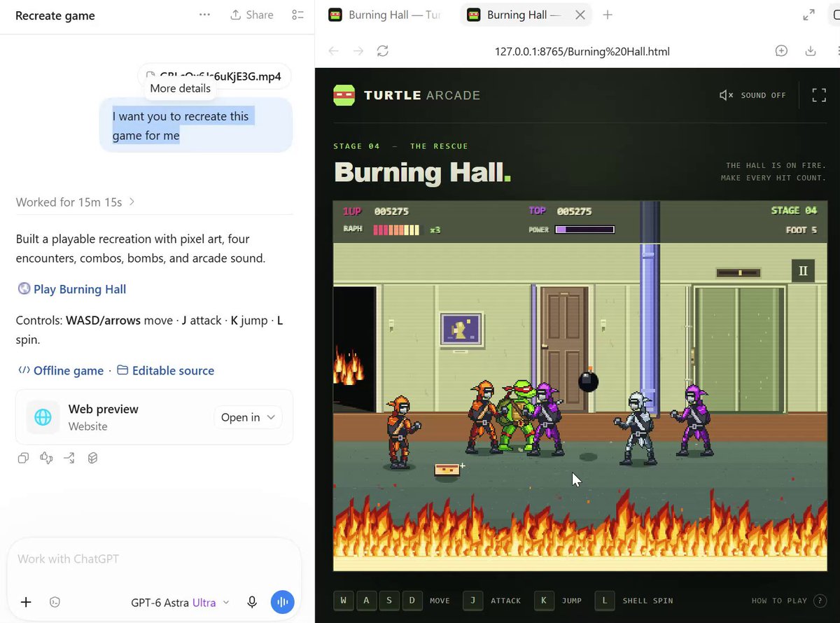
Task: Click the 1UP score 005275
Action: click(x=392, y=211)
